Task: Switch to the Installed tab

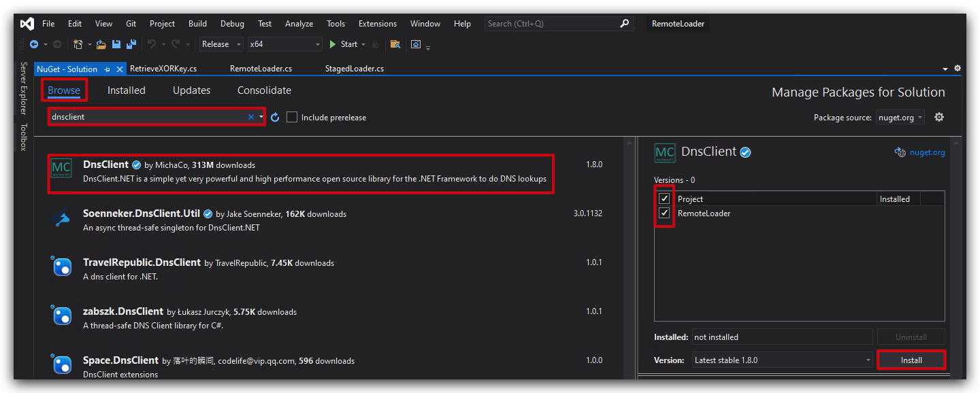Action: pos(127,90)
